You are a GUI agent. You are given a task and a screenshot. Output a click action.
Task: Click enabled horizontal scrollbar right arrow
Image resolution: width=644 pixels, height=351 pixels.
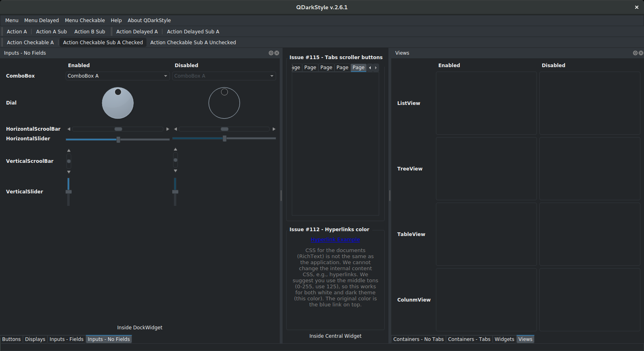[x=167, y=129]
